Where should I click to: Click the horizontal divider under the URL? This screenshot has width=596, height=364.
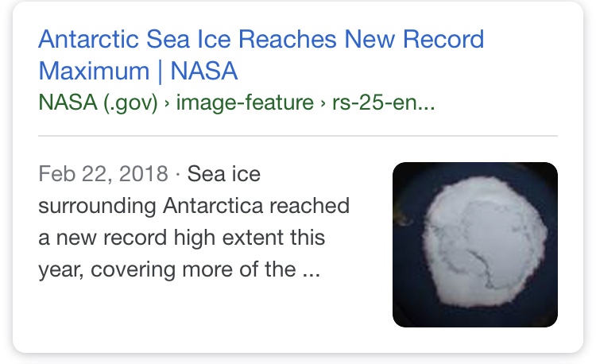click(x=298, y=135)
